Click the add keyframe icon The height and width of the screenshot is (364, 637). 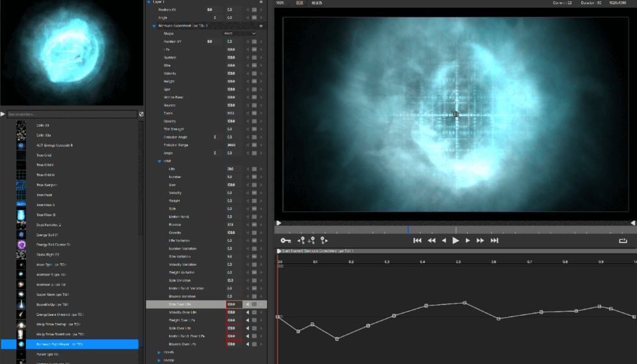(x=312, y=240)
